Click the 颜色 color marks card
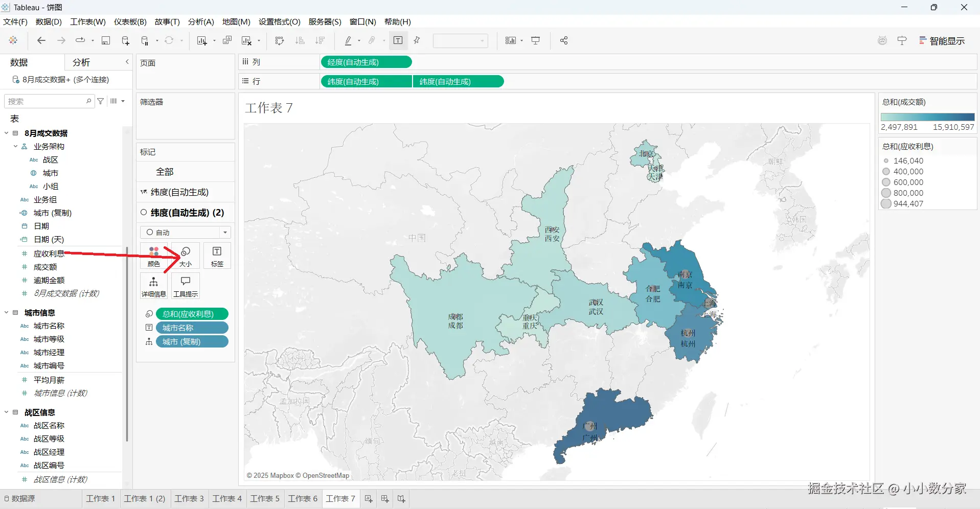This screenshot has height=509, width=980. coord(153,256)
